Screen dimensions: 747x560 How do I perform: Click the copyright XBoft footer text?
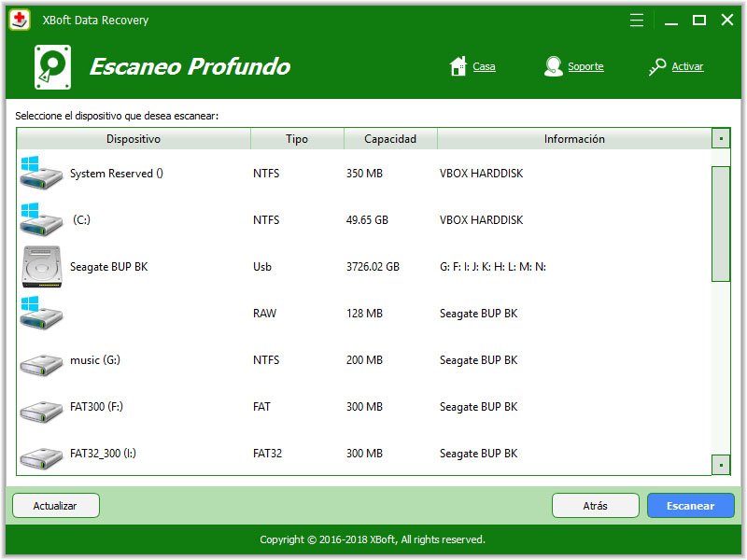(373, 539)
